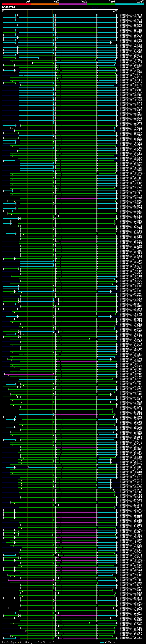Image resolution: width=146 pixels, height=644 pixels.
Task: Click label UniRef100_Q8GE46
Action: click(x=131, y=309)
